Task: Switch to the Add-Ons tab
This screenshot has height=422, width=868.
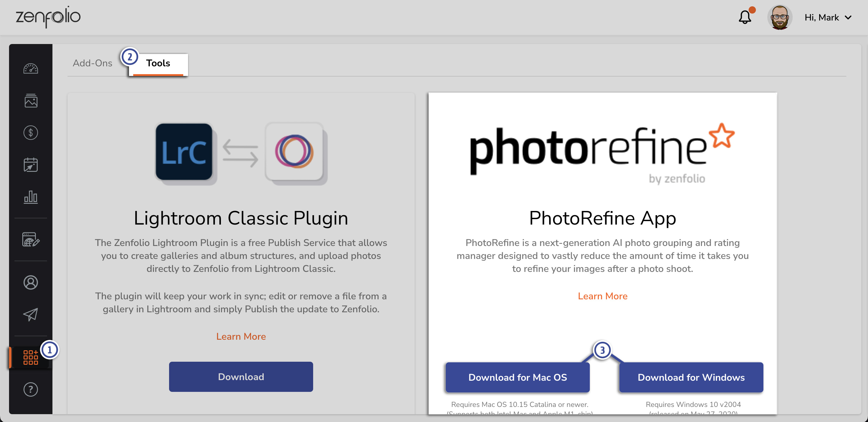Action: click(92, 63)
